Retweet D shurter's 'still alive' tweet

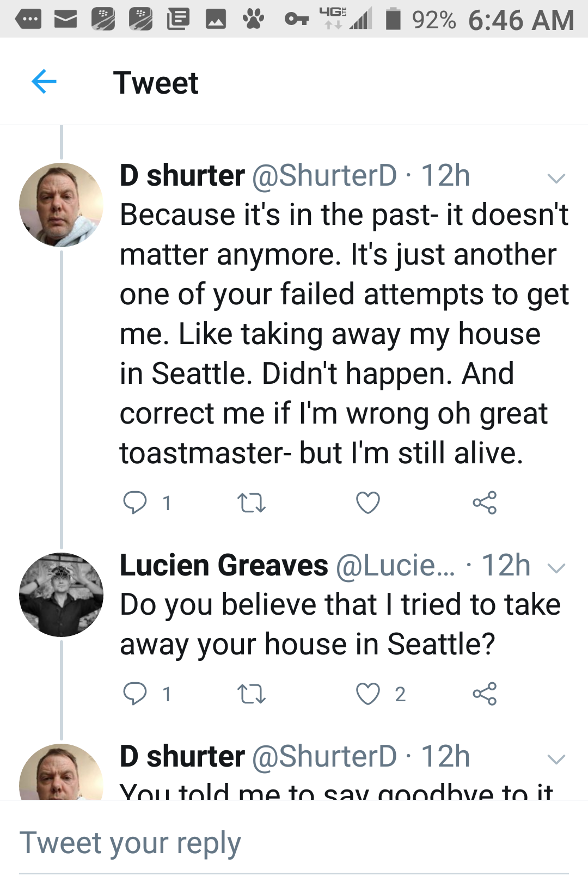pos(252,503)
